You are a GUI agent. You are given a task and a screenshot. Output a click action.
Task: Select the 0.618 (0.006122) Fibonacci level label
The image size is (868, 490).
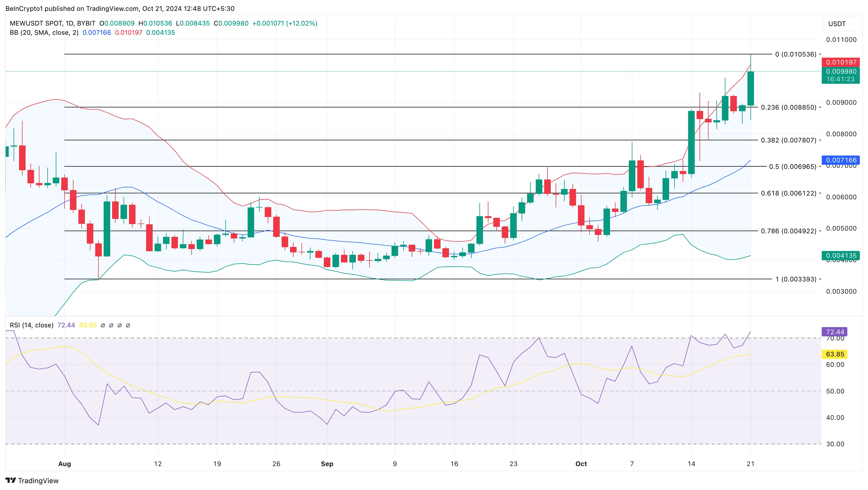tap(789, 193)
